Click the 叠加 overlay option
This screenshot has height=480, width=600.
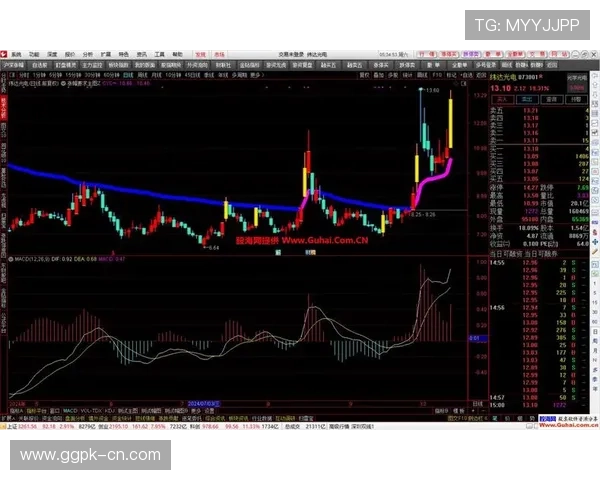pyautogui.click(x=379, y=75)
